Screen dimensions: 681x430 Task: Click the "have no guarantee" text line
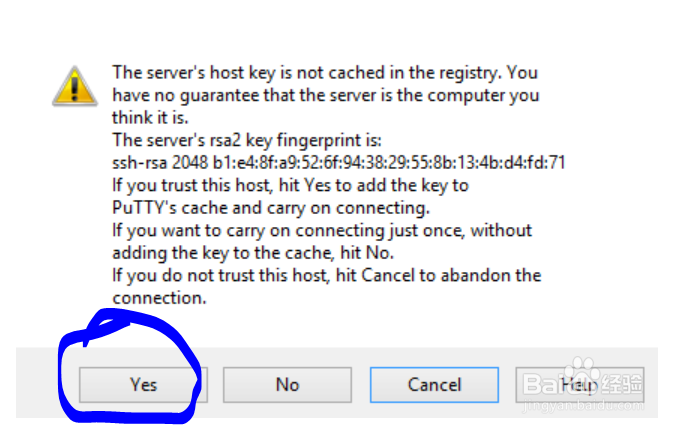(325, 95)
